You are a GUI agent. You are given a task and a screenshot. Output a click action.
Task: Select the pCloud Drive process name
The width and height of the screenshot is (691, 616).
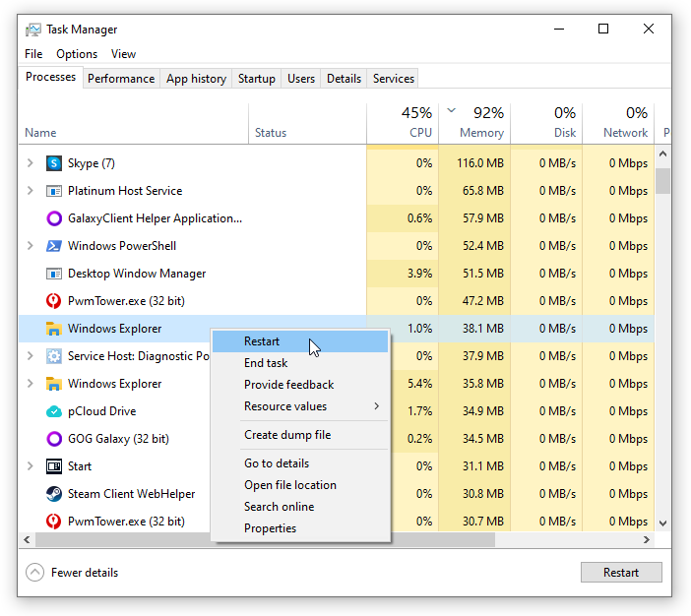coord(101,411)
